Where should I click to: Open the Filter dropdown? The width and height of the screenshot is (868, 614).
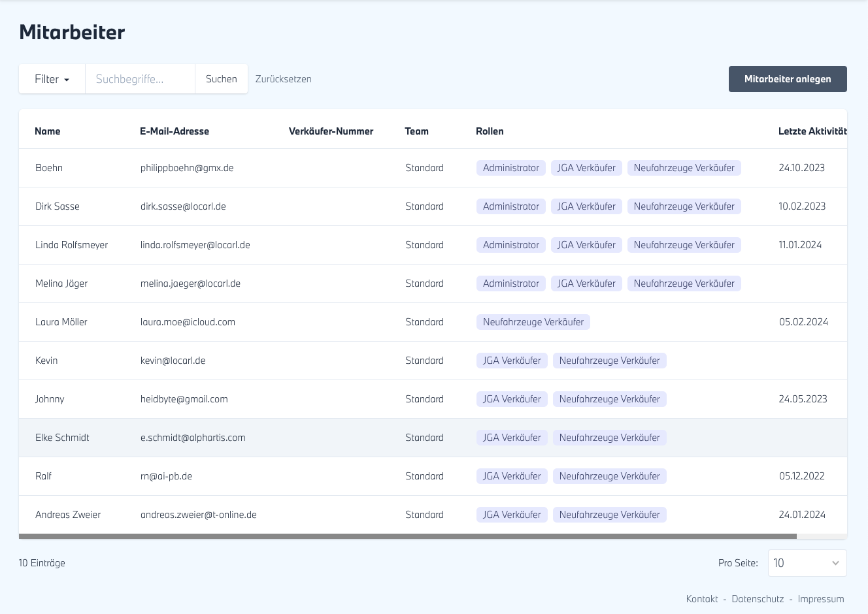click(x=52, y=79)
